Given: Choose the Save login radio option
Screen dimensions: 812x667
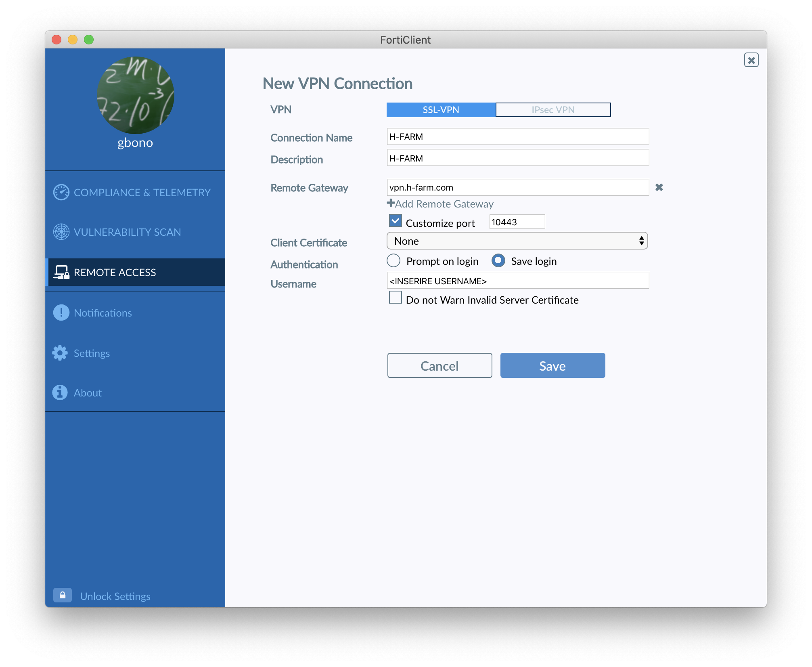Looking at the screenshot, I should click(498, 261).
